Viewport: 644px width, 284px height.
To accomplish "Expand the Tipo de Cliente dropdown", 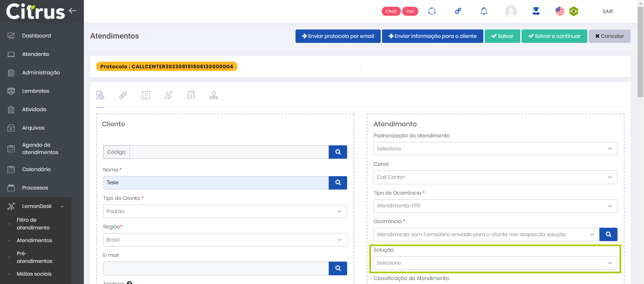I will pos(225,211).
